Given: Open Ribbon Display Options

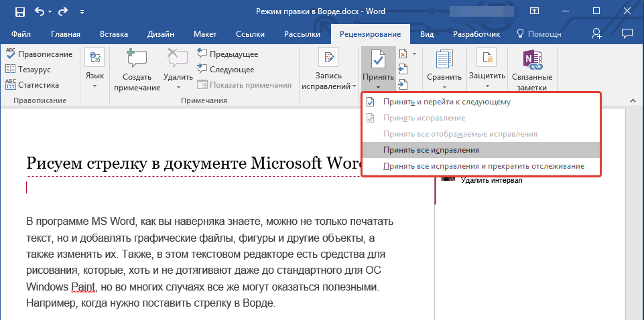Looking at the screenshot, I should pyautogui.click(x=534, y=11).
